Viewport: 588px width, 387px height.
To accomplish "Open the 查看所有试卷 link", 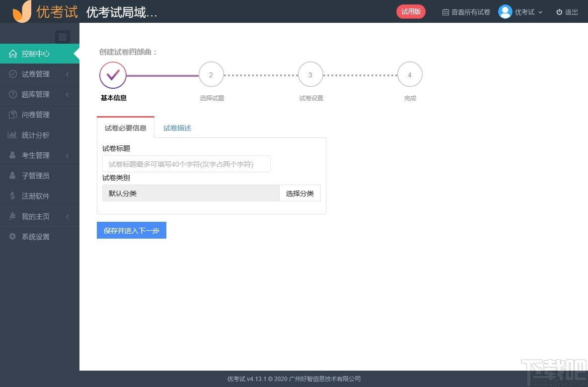I will coord(466,12).
